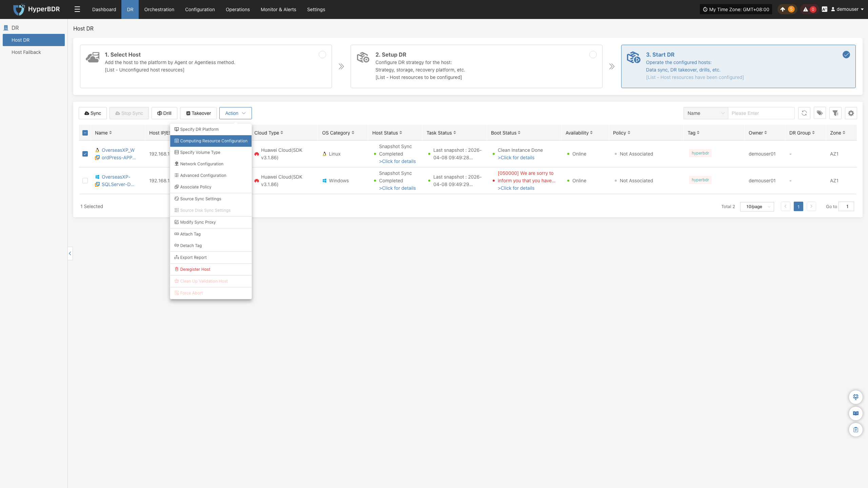The image size is (868, 488).
Task: Focus the Please Enter search field
Action: (761, 113)
